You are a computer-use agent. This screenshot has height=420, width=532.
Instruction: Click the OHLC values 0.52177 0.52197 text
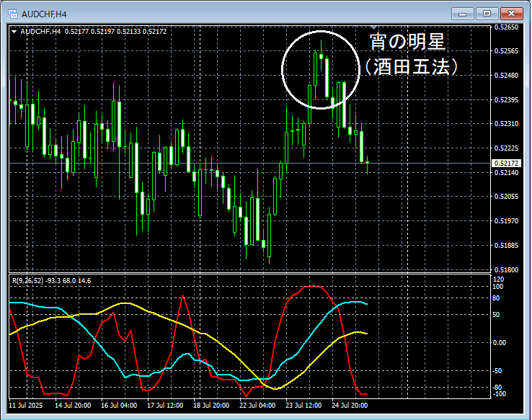point(89,32)
